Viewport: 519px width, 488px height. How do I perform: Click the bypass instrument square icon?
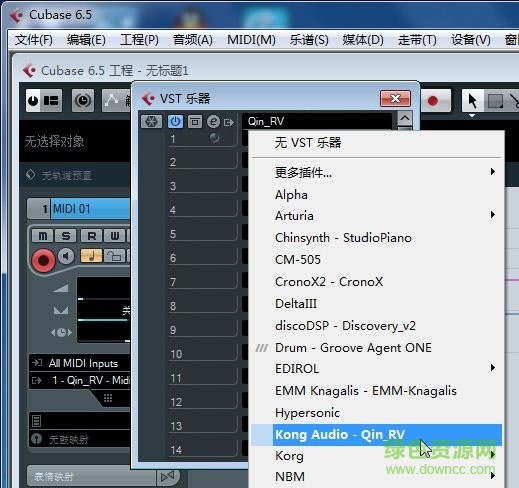[x=195, y=122]
